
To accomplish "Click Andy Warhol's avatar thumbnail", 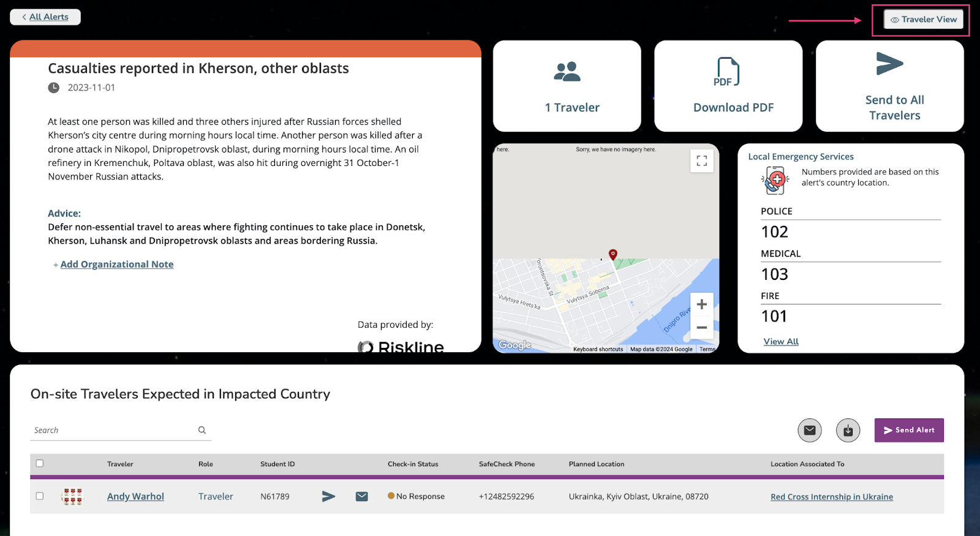I will pos(72,496).
